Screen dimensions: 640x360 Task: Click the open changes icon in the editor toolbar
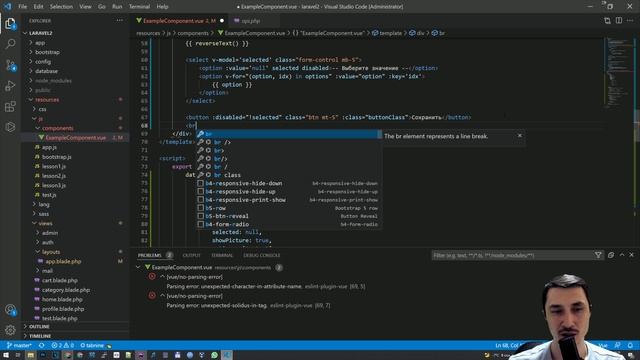click(607, 20)
